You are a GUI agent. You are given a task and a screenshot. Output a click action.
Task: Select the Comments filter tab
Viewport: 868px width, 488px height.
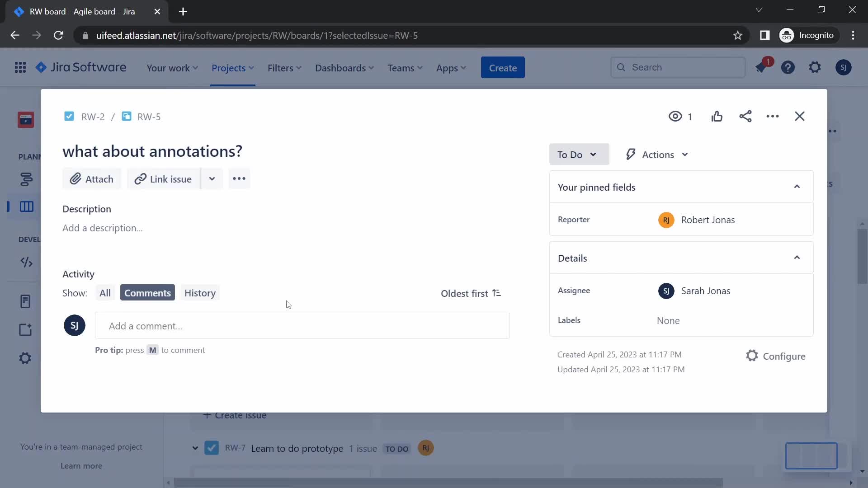(x=147, y=292)
